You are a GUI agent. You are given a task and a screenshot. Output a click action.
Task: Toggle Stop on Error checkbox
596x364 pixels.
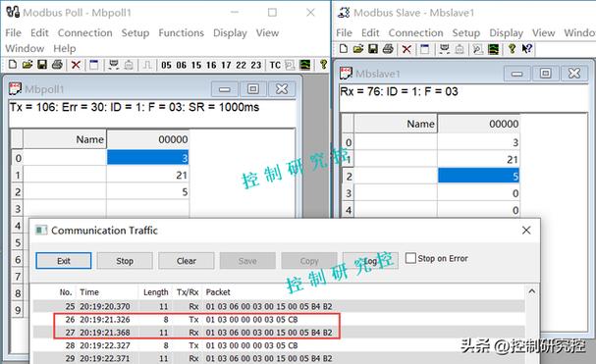(410, 258)
